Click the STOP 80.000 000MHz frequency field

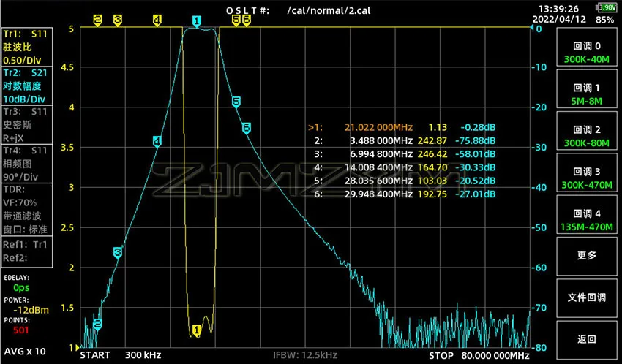(x=479, y=355)
